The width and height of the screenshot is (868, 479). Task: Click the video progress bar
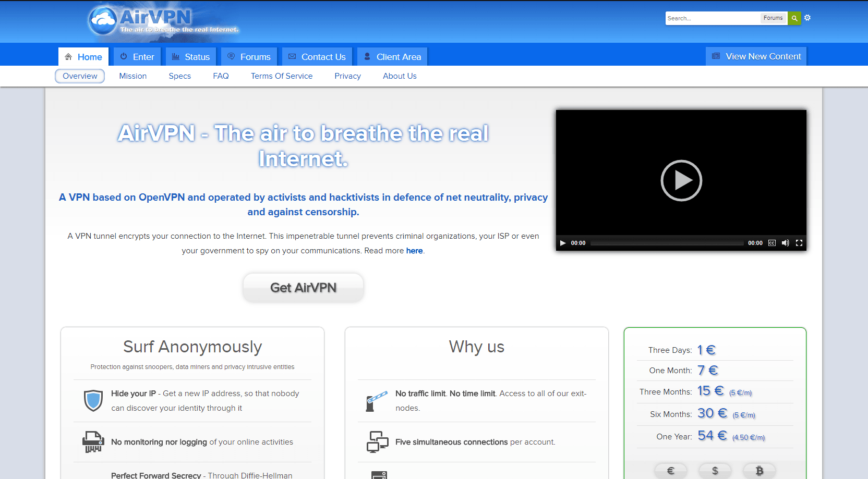point(667,243)
